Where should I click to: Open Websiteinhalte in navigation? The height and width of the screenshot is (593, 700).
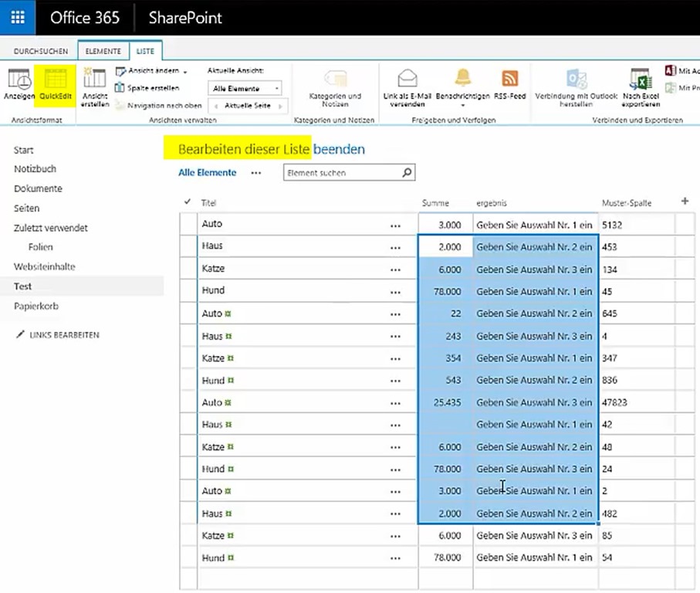coord(44,266)
